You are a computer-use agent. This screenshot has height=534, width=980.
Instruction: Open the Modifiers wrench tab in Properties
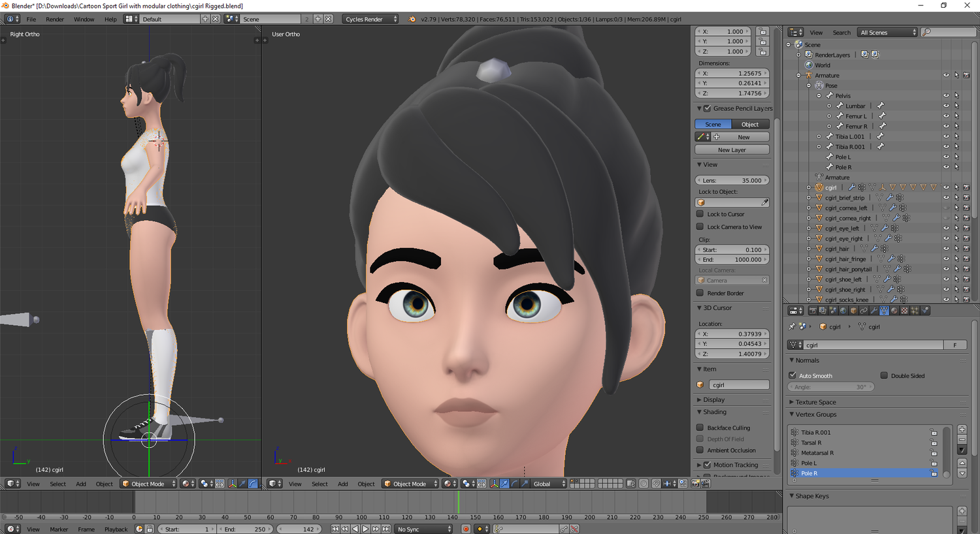click(x=874, y=311)
